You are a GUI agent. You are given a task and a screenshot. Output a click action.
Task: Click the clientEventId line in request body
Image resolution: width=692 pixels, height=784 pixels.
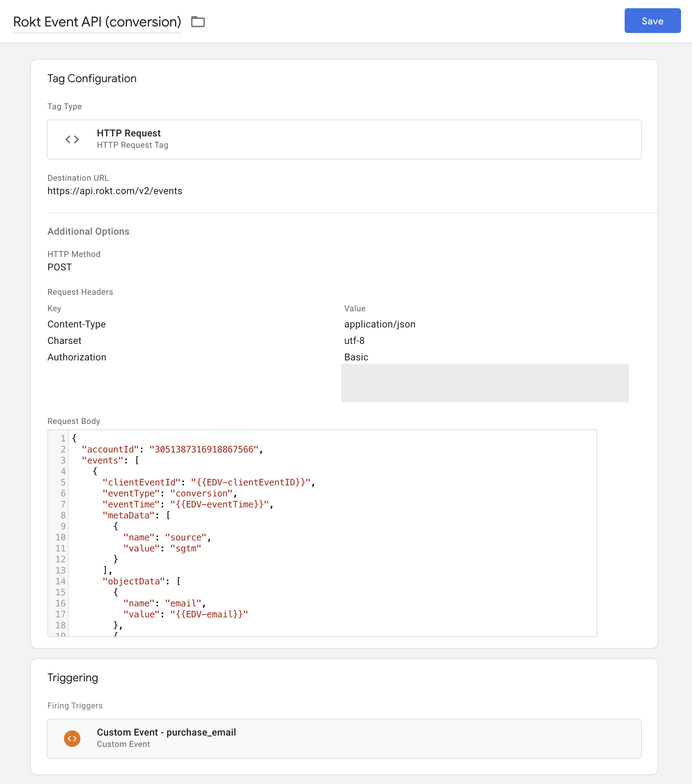click(x=209, y=482)
